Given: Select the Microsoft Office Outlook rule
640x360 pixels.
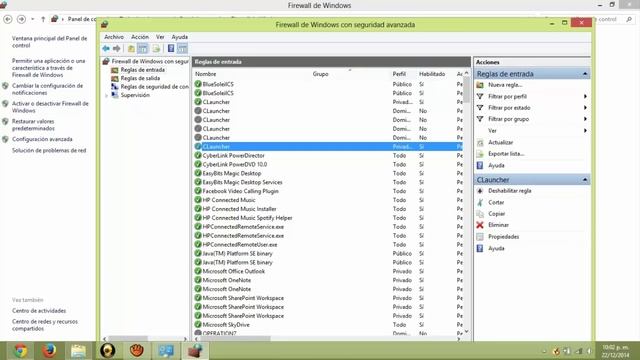Looking at the screenshot, I should click(x=233, y=271).
